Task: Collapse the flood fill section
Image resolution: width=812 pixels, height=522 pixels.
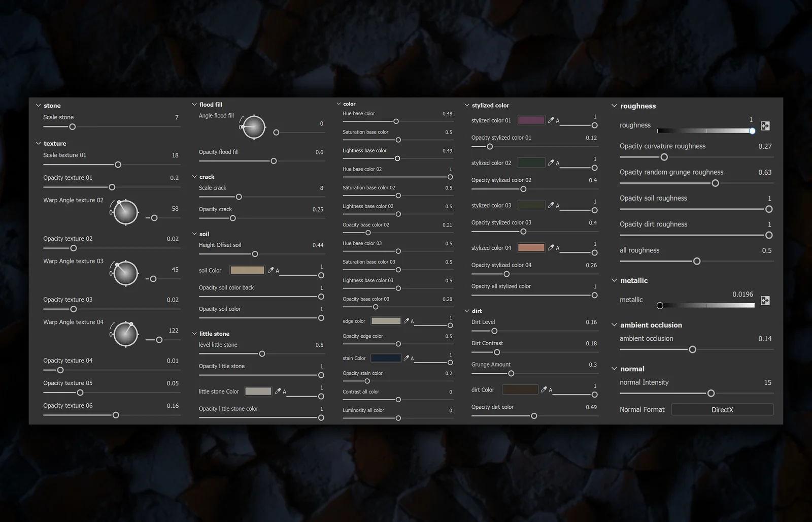Action: click(194, 104)
